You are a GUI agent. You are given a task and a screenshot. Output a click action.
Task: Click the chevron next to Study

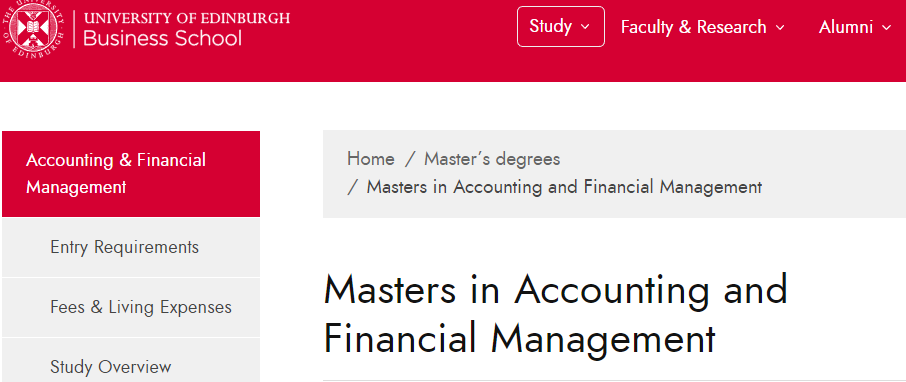(585, 27)
